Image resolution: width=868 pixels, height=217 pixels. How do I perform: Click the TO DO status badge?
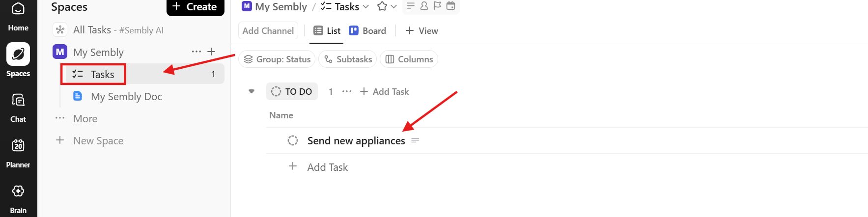click(292, 91)
